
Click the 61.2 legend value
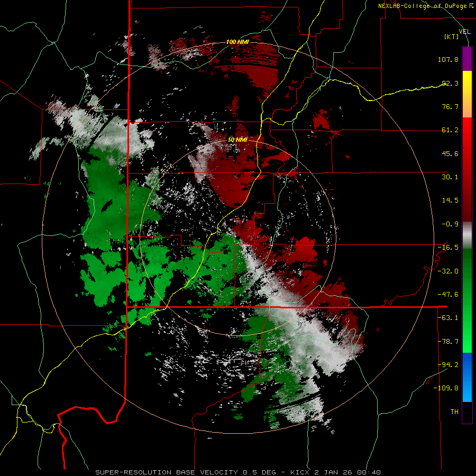[x=450, y=130]
